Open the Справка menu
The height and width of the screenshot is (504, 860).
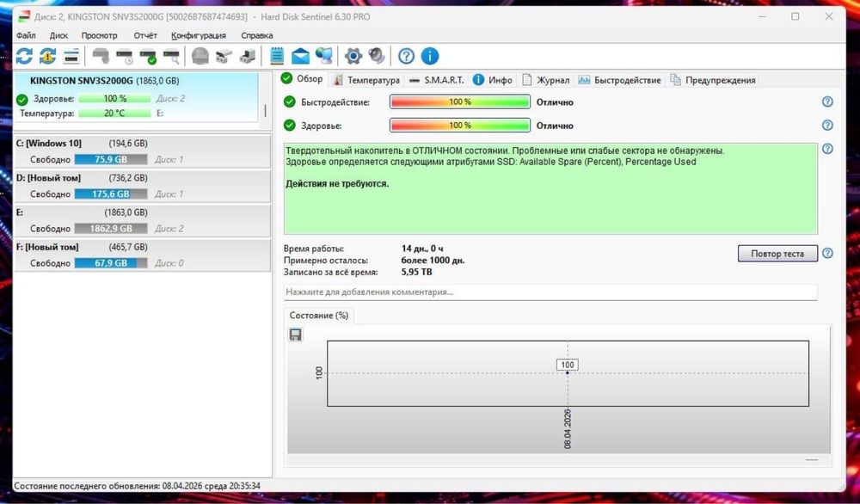pos(256,35)
